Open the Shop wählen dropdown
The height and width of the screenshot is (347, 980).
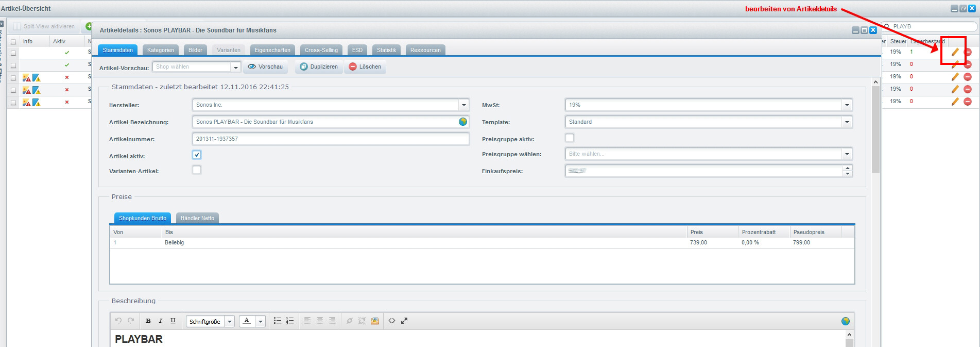236,67
